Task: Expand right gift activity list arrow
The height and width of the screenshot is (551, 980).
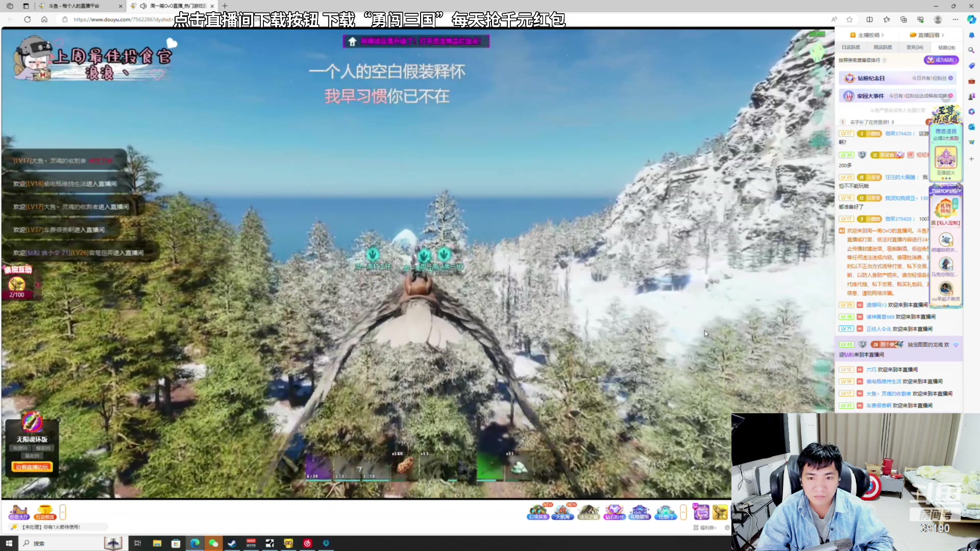Action: tap(683, 512)
